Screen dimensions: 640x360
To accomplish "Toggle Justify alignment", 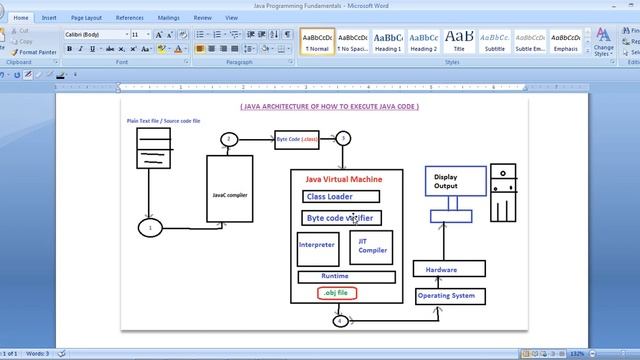I will (x=235, y=49).
